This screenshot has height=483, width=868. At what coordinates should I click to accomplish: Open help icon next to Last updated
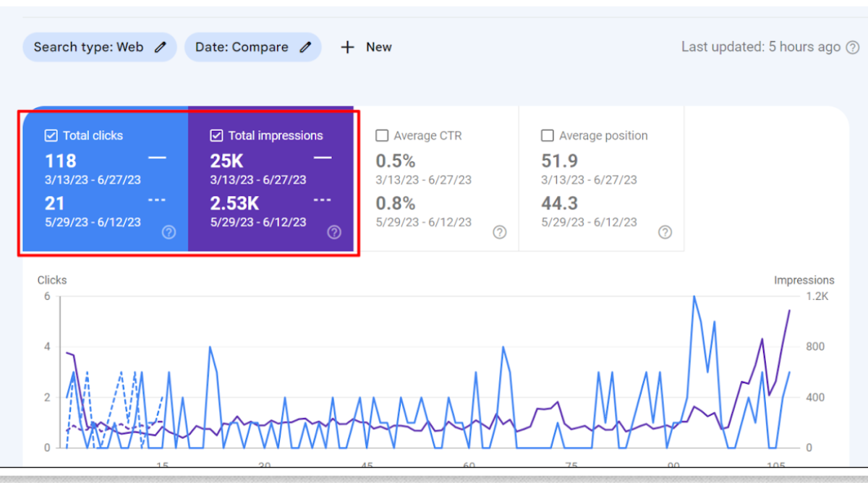(853, 47)
